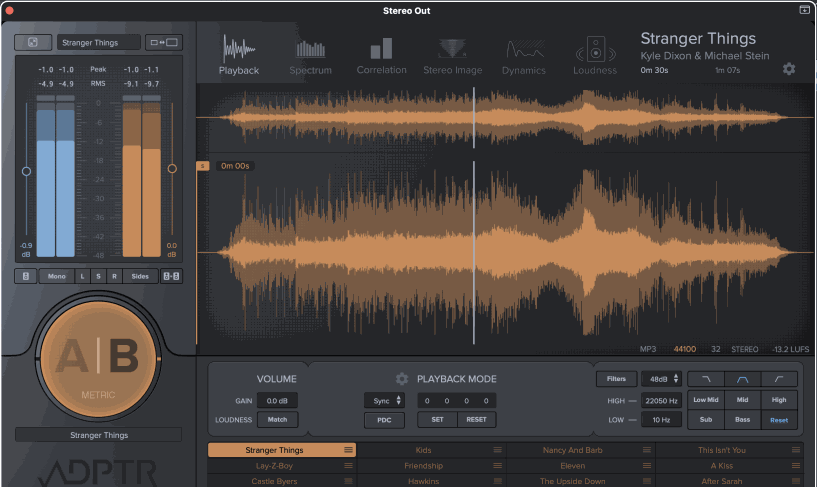This screenshot has height=487, width=817.
Task: Toggle the S stereo monitor button
Action: 98,276
